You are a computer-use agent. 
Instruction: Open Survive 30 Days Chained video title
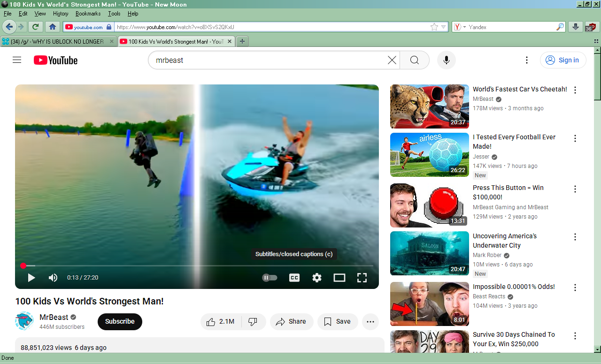pos(514,339)
